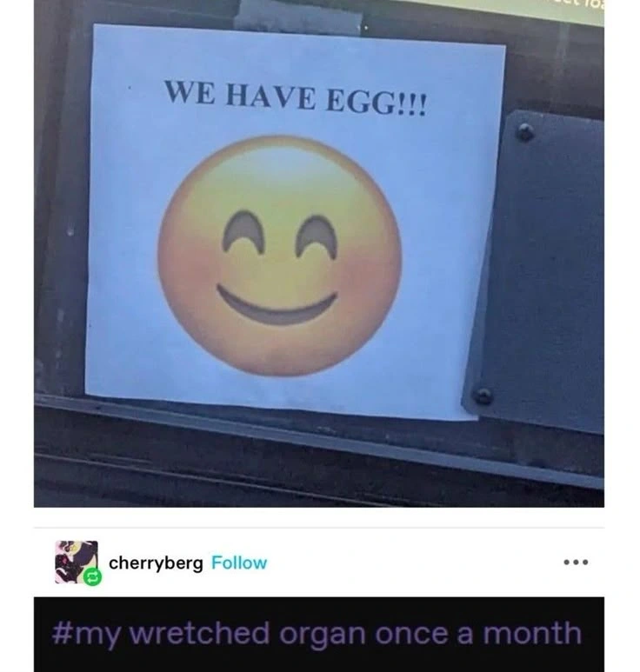
Task: Click the emoji's right curved eye
Action: 317,237
